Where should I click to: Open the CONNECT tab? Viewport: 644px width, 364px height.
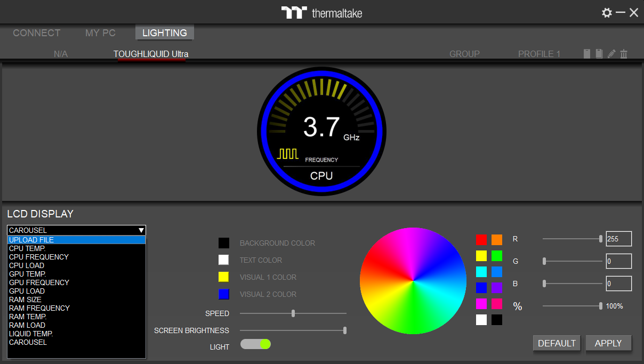click(37, 33)
